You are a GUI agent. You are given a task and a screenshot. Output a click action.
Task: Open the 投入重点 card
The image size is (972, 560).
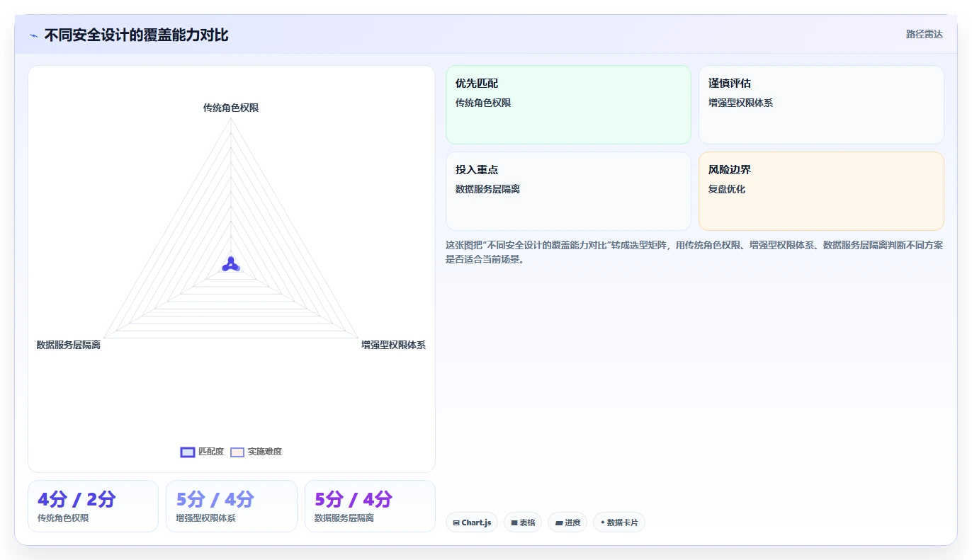tap(568, 191)
